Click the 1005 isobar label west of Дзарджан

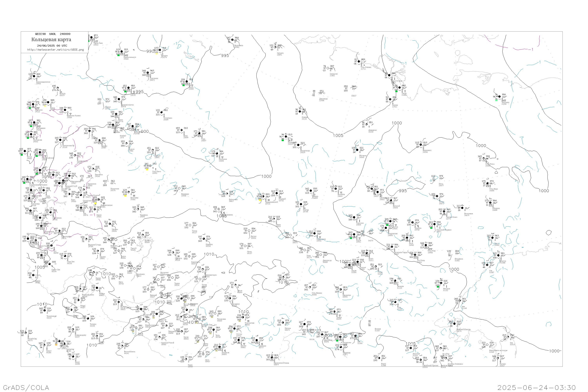(338, 135)
